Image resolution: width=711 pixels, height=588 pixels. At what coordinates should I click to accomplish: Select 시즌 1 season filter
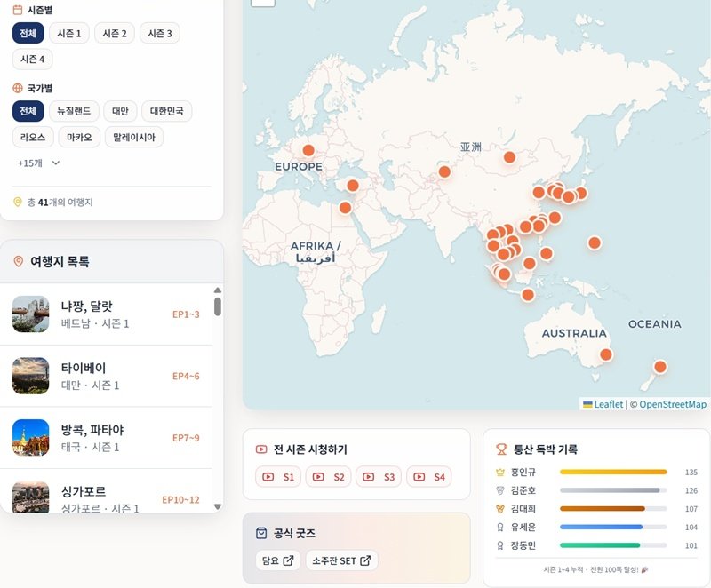(68, 34)
